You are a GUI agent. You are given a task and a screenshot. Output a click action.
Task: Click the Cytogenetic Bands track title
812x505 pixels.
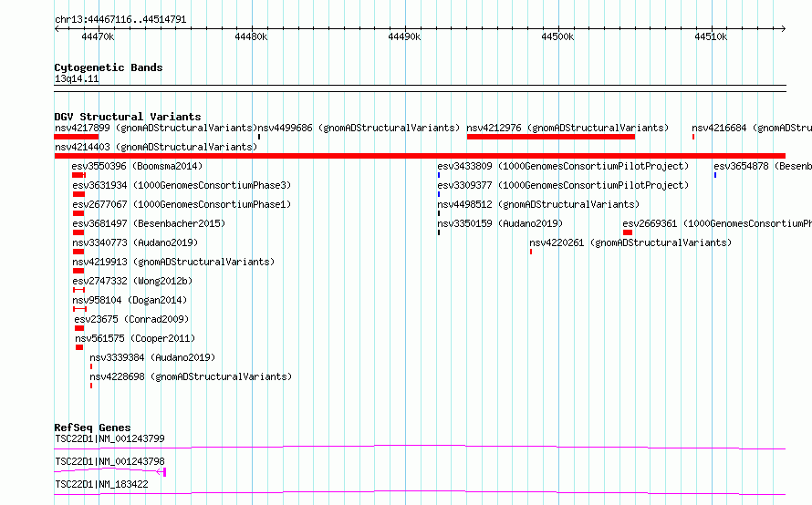109,67
